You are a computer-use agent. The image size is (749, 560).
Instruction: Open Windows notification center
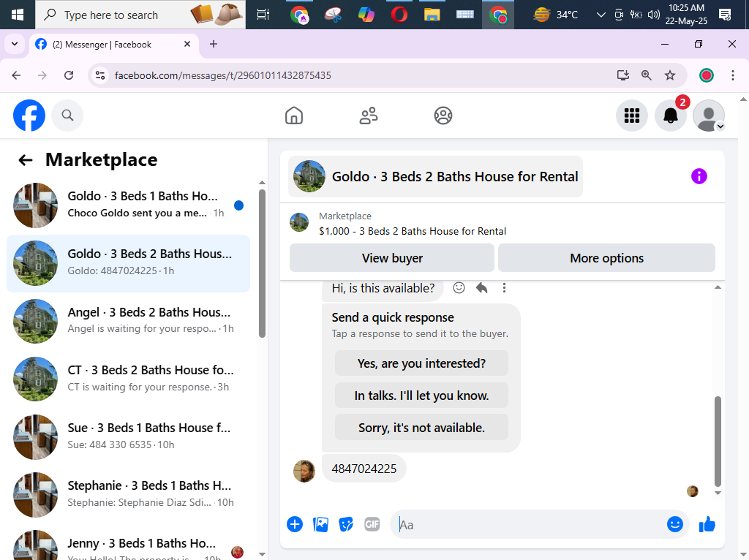(x=725, y=15)
